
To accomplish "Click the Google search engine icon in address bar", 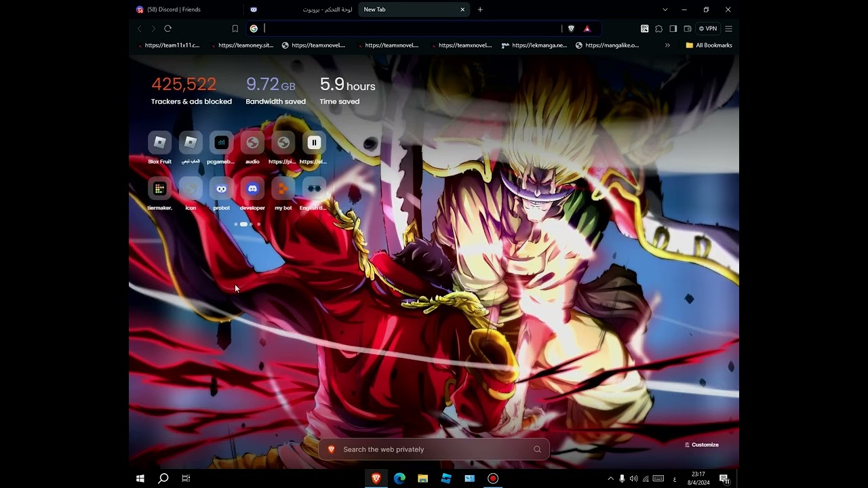I will [x=254, y=28].
